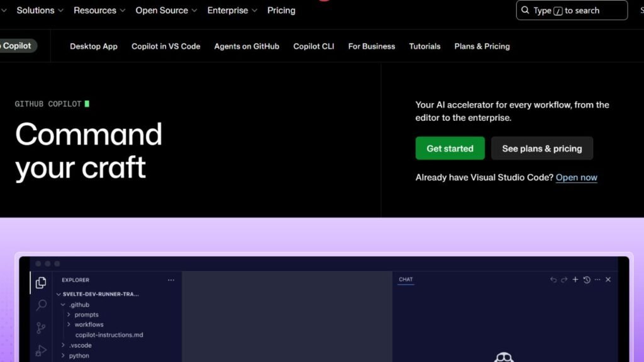Click See plans & pricing button
Viewport: 644px width, 362px height.
[x=542, y=148]
